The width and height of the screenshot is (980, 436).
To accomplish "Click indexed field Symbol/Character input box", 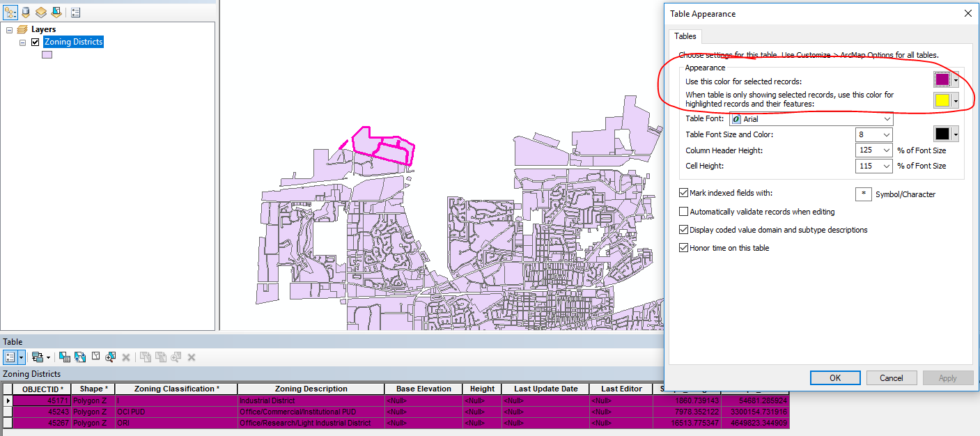I will coord(864,194).
